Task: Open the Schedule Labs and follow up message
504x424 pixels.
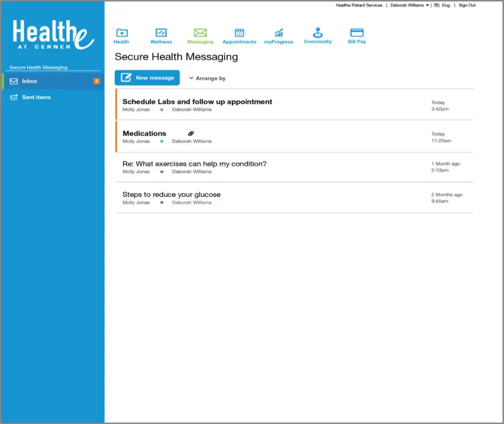Action: tap(197, 102)
